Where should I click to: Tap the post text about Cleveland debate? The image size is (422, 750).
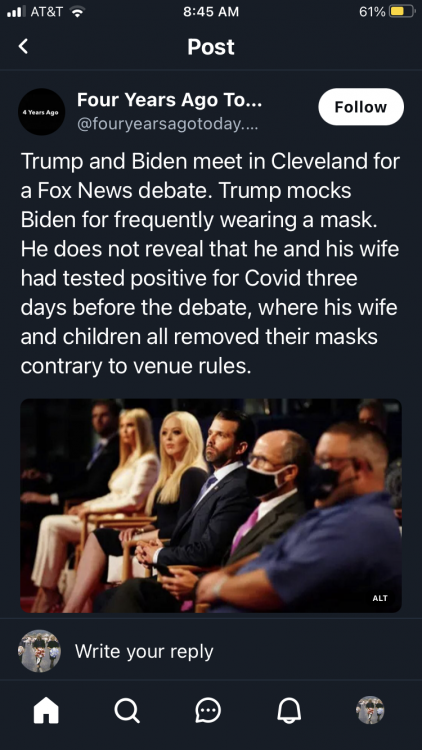(210, 264)
